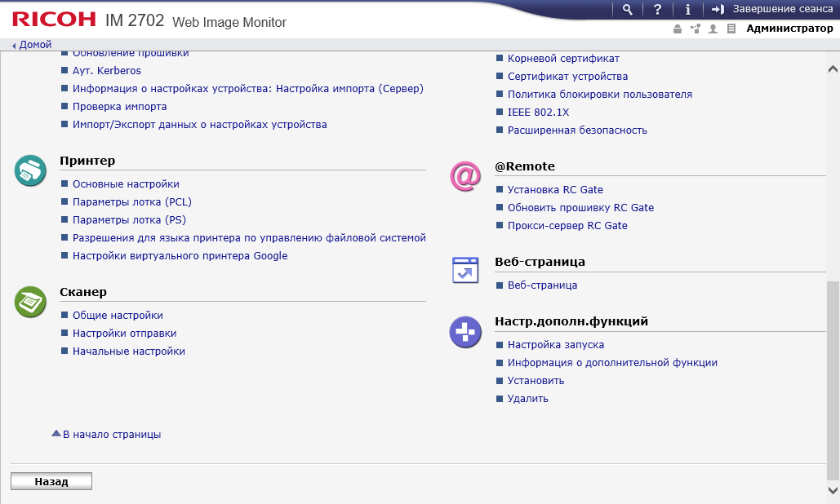Click the scrollbar down arrow
The image size is (840, 504).
[x=833, y=490]
